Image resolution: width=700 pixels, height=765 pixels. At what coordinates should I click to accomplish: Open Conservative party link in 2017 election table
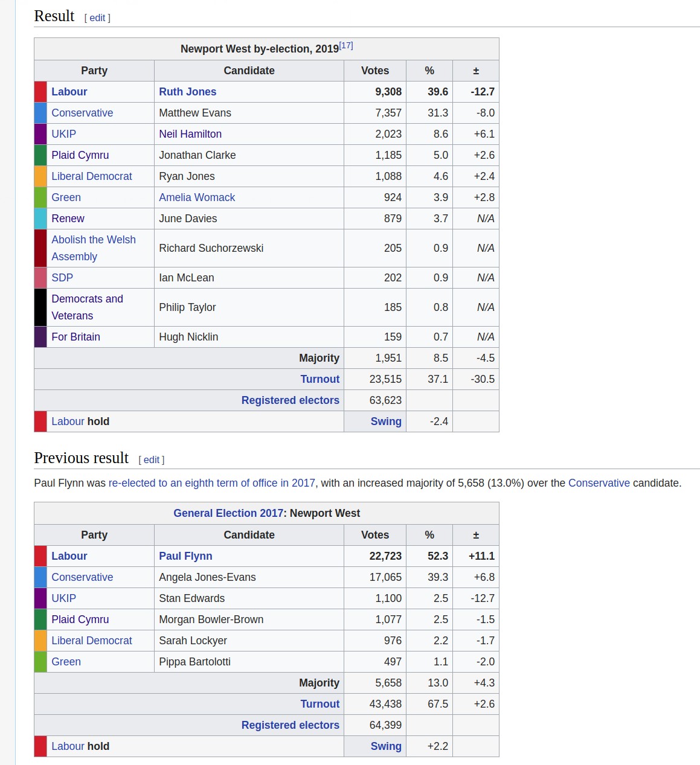pos(82,577)
